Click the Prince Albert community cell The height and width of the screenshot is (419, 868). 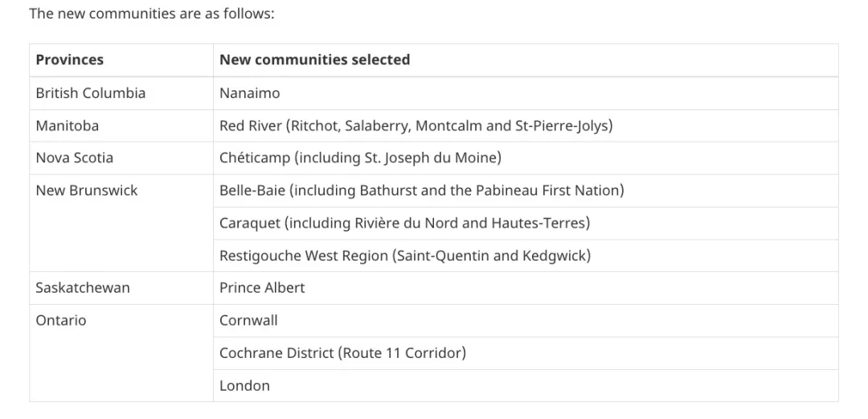pos(262,288)
